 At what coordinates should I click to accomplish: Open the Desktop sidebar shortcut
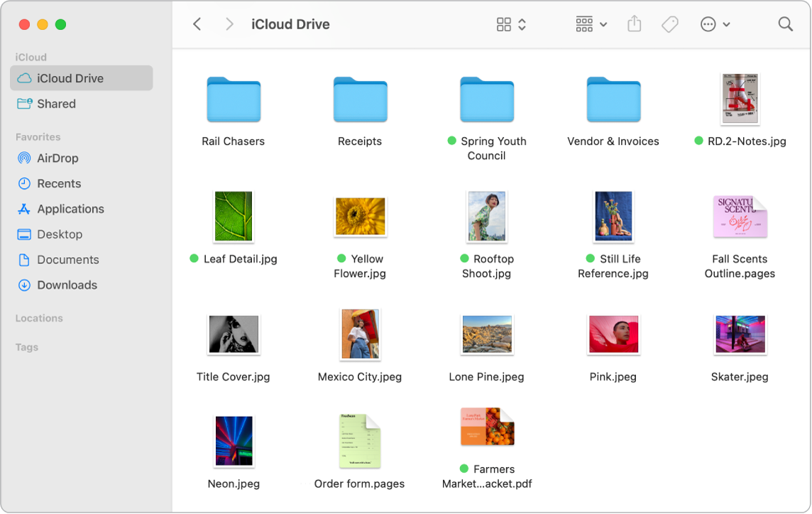57,234
